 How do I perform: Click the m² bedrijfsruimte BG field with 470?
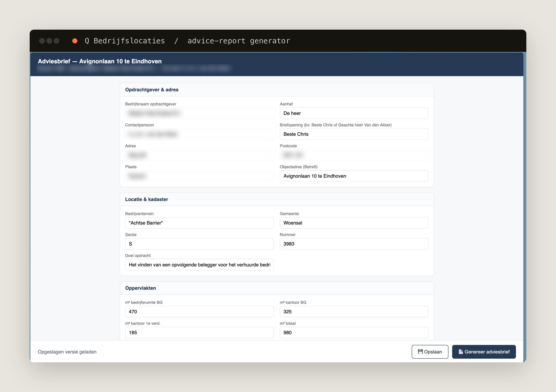coord(199,311)
